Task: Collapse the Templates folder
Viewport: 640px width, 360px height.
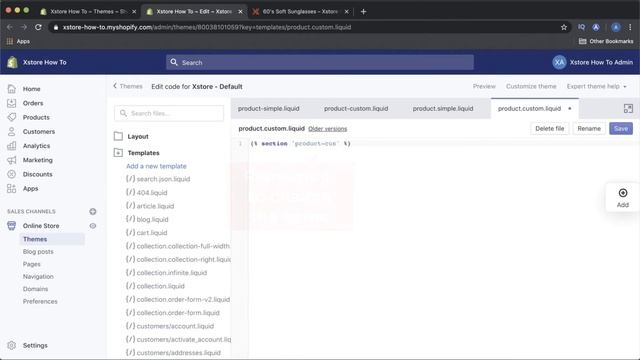Action: pos(137,153)
